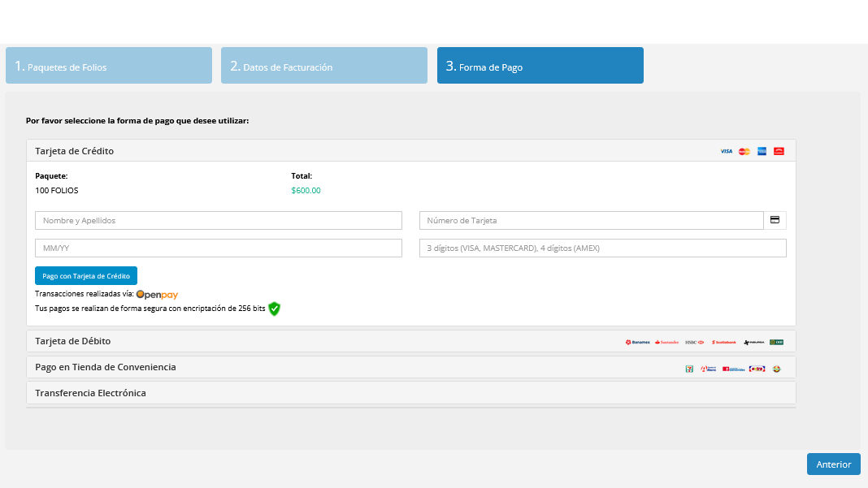This screenshot has height=488, width=868.
Task: Click the credit card icon beside Número de Tarjeta
Action: 775,220
